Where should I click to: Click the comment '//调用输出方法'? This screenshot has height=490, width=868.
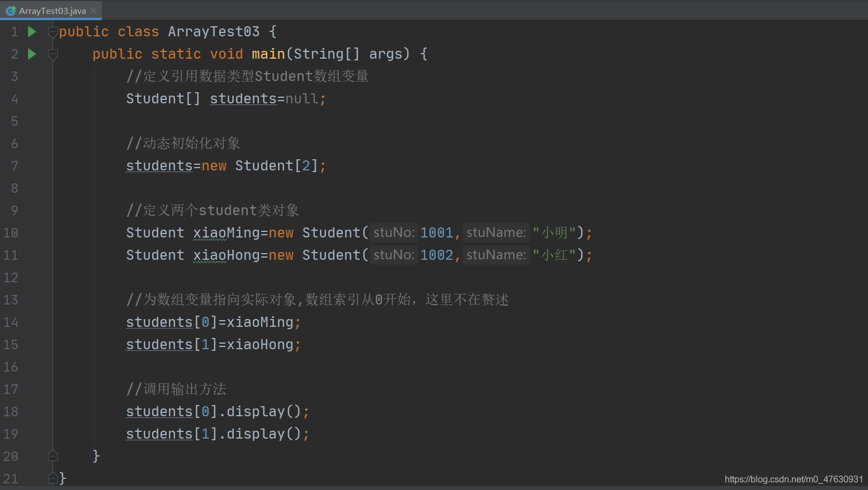pyautogui.click(x=176, y=389)
